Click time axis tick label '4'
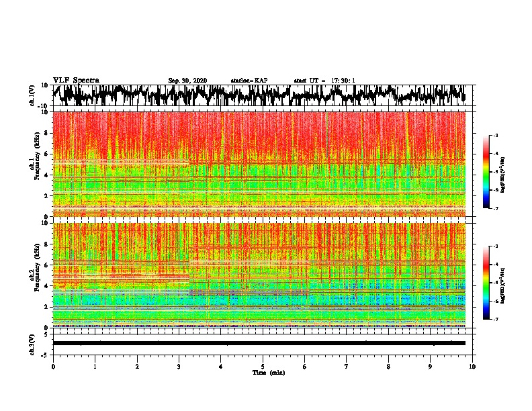This screenshot has height=411, width=532. click(x=221, y=367)
